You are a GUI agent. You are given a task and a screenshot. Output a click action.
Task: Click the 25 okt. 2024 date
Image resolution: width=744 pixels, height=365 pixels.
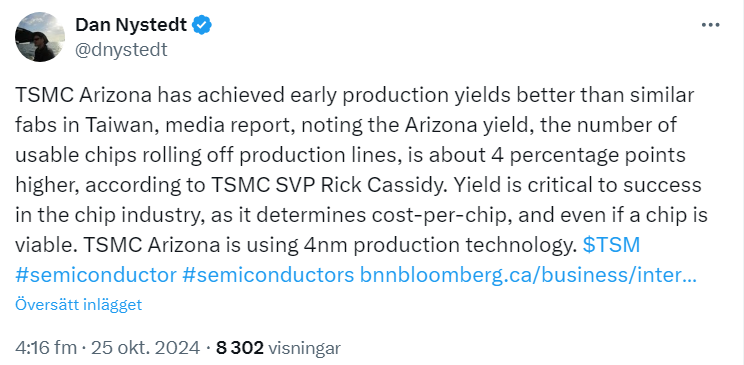coord(145,348)
